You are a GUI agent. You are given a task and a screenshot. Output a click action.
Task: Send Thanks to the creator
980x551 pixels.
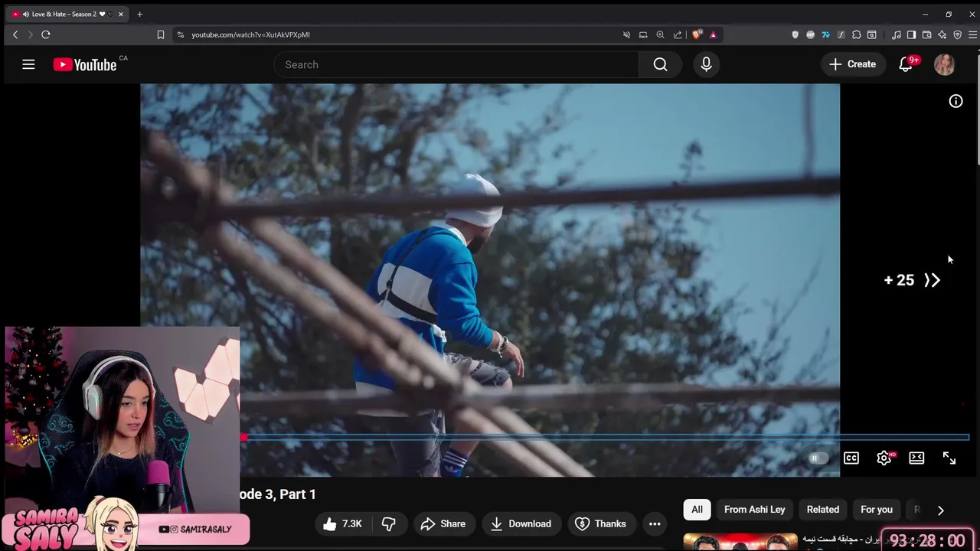tap(600, 523)
